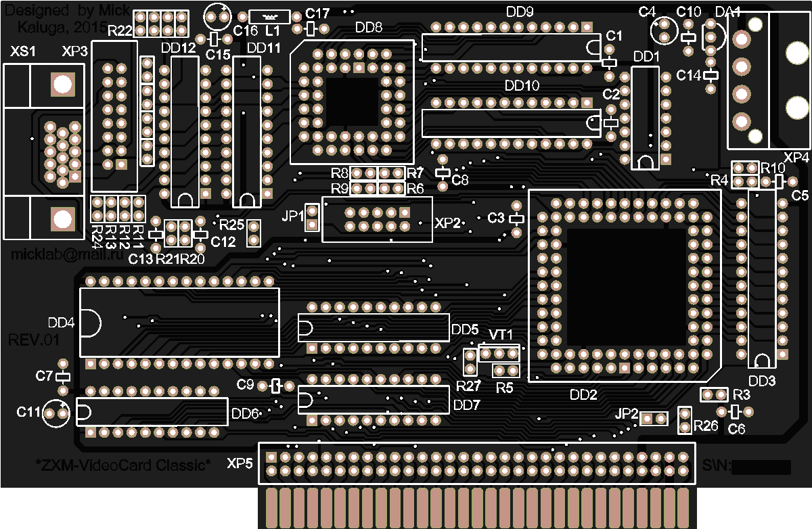Select the C4 electrolytic capacitor circle
The height and width of the screenshot is (529, 812).
[x=663, y=30]
